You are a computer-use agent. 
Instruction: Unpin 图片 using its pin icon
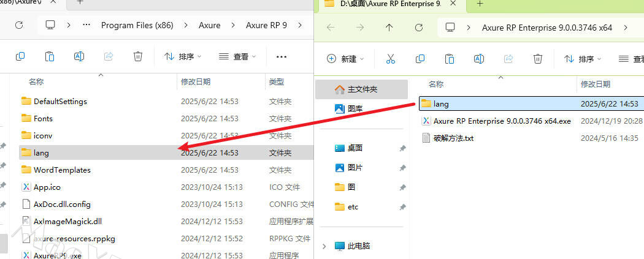tap(402, 168)
